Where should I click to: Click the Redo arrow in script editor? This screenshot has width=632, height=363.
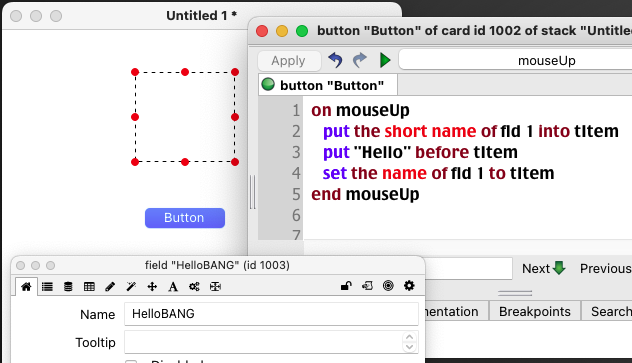tap(360, 60)
